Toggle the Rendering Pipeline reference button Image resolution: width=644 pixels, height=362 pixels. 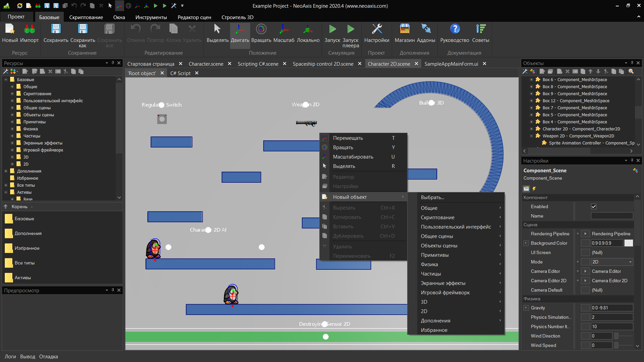coord(585,234)
